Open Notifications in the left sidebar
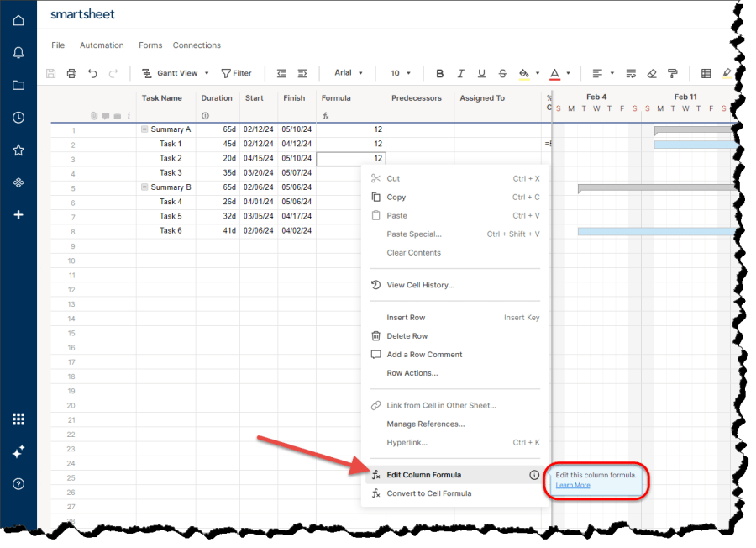This screenshot has height=548, width=756. 18,52
